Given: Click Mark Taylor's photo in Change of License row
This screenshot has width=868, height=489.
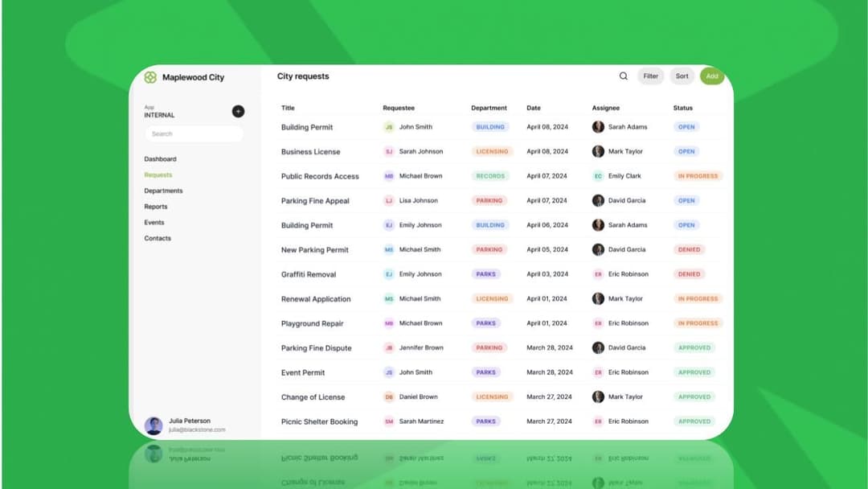Looking at the screenshot, I should tap(598, 397).
